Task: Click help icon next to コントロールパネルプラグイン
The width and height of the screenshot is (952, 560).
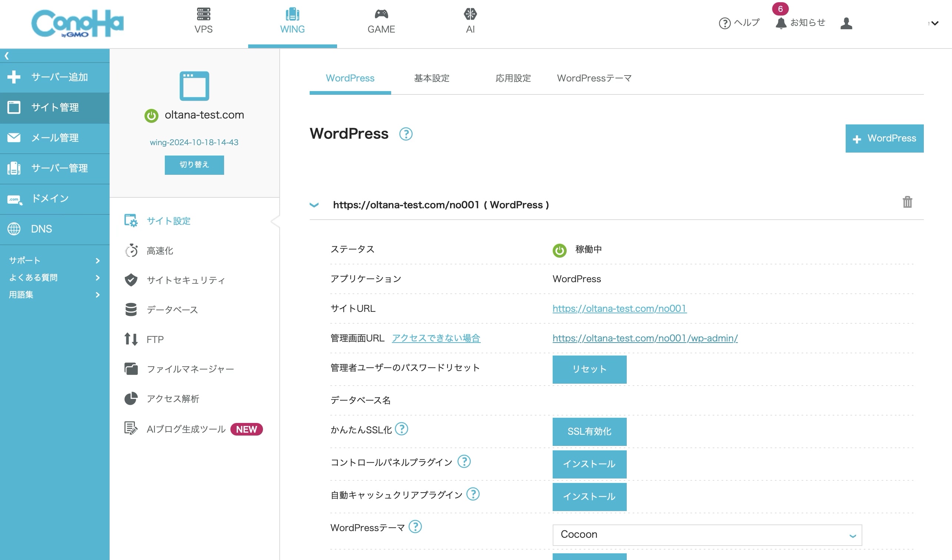Action: coord(464,461)
